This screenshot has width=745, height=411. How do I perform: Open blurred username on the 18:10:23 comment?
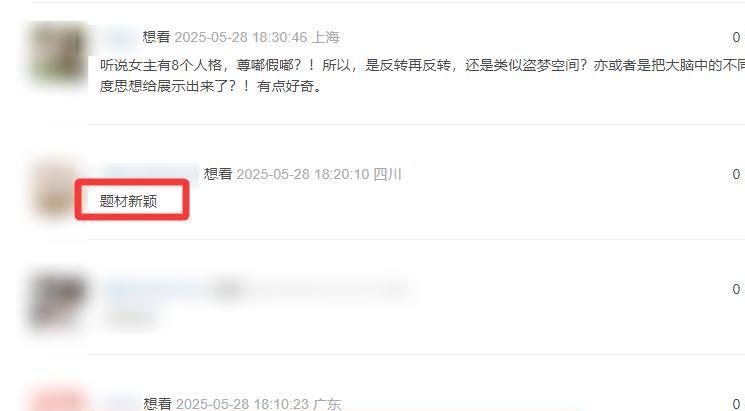click(119, 403)
